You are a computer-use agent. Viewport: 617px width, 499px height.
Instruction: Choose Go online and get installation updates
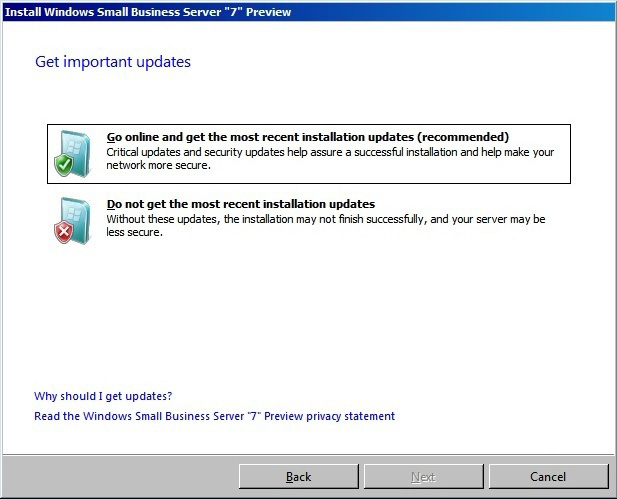click(308, 154)
